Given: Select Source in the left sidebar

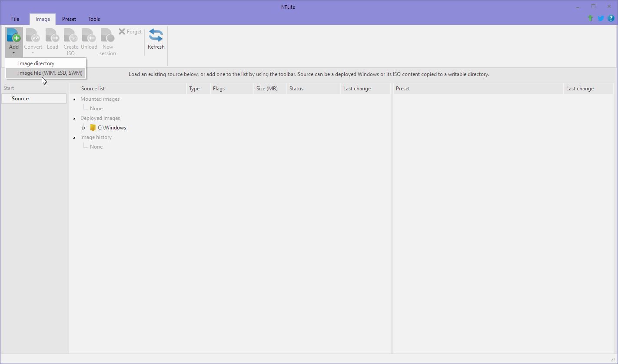Looking at the screenshot, I should 34,99.
